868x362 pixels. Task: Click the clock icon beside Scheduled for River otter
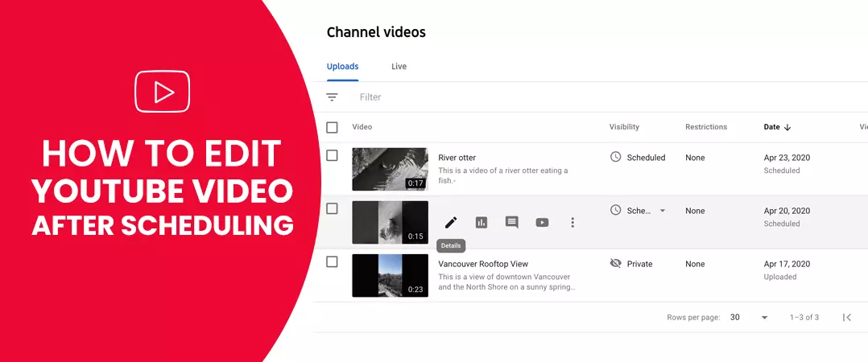point(615,157)
